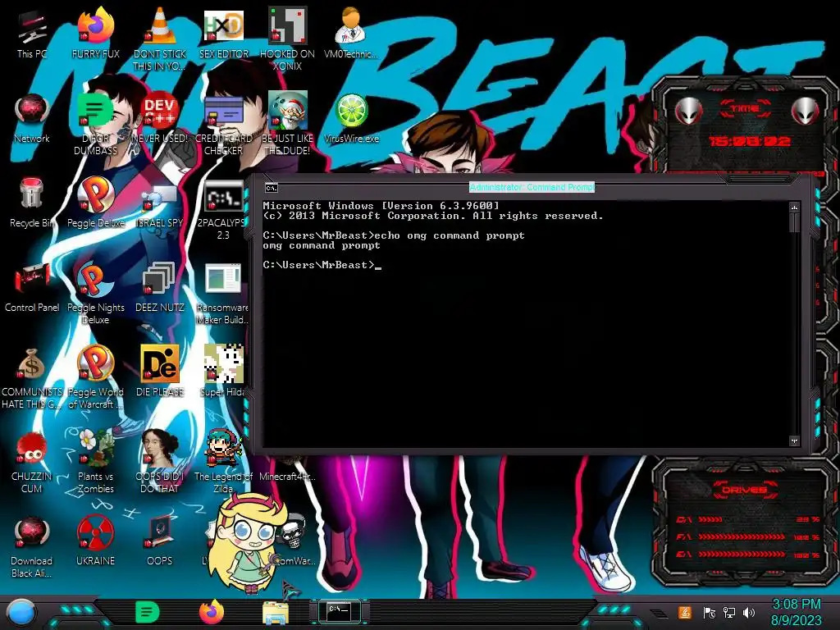Open the volume speaker tray icon
Screen dimensions: 840x630
pos(748,612)
